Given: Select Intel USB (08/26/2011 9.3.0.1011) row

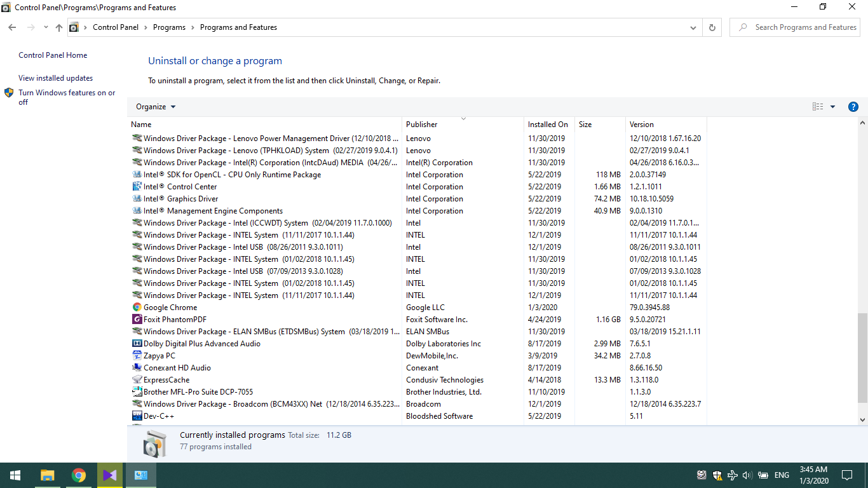Looking at the screenshot, I should (417, 247).
